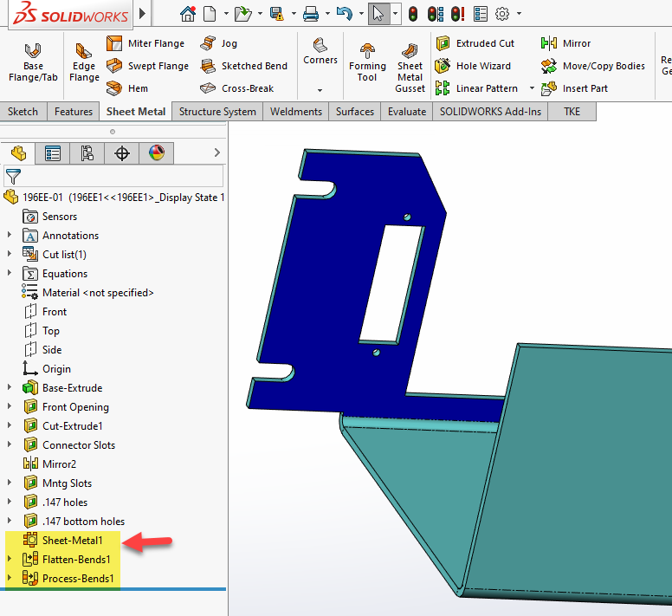Open the DimXpertManager crosshair tab

[122, 153]
